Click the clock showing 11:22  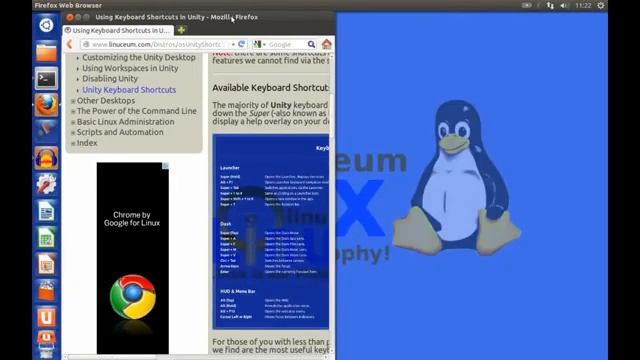pos(583,5)
